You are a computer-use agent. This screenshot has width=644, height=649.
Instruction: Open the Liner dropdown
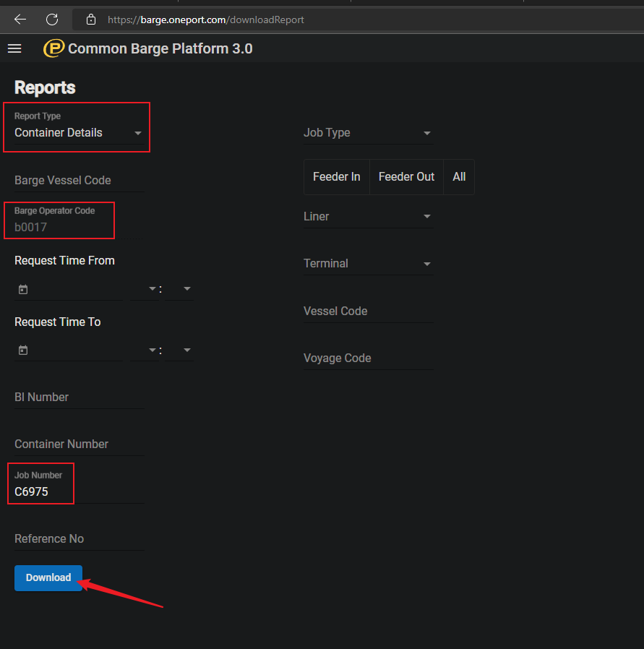[369, 217]
